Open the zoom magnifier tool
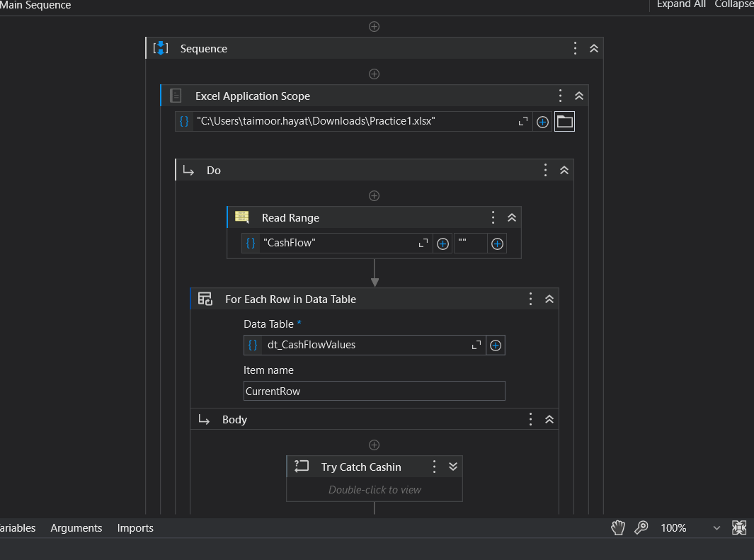Screen dimensions: 754x560 point(641,527)
